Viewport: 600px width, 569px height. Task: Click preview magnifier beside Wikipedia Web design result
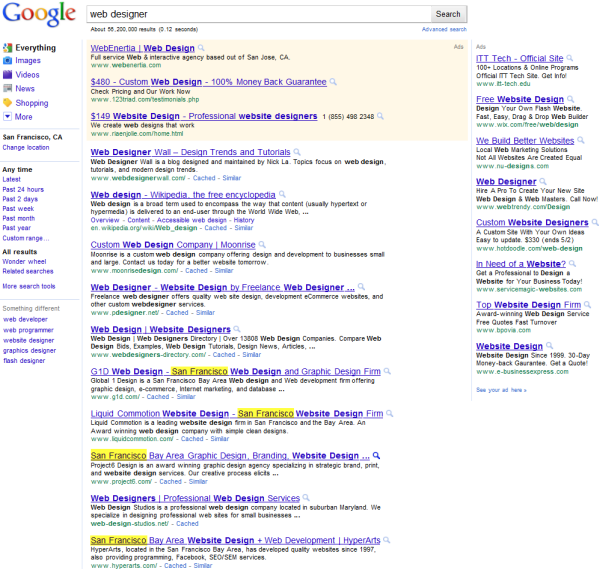coord(282,194)
